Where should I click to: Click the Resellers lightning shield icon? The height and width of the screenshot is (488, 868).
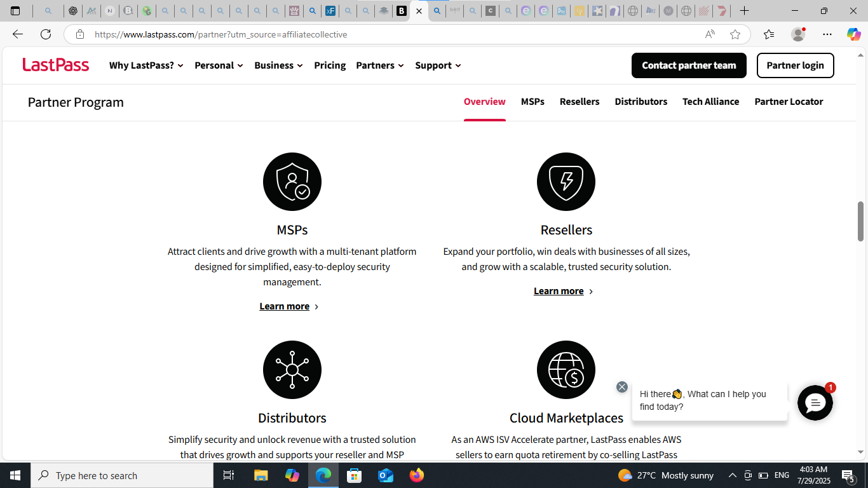click(x=566, y=182)
